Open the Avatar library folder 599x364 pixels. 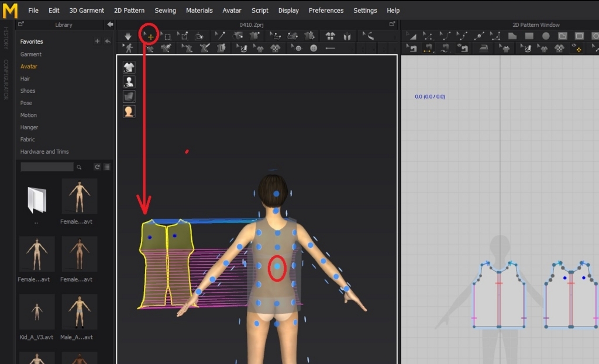pyautogui.click(x=29, y=67)
